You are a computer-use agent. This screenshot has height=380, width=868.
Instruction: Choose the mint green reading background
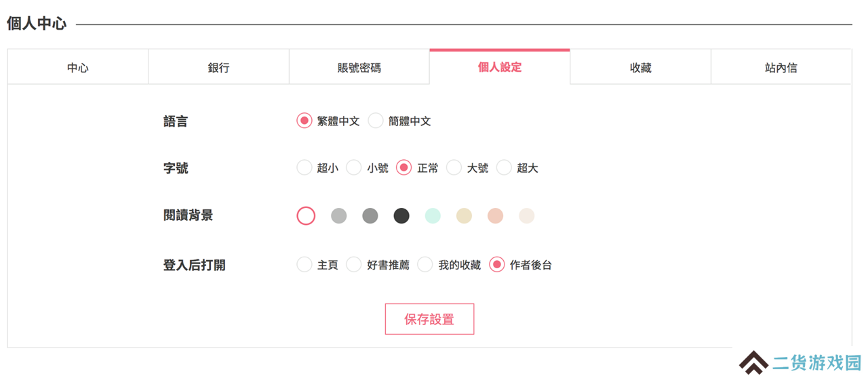pos(433,216)
